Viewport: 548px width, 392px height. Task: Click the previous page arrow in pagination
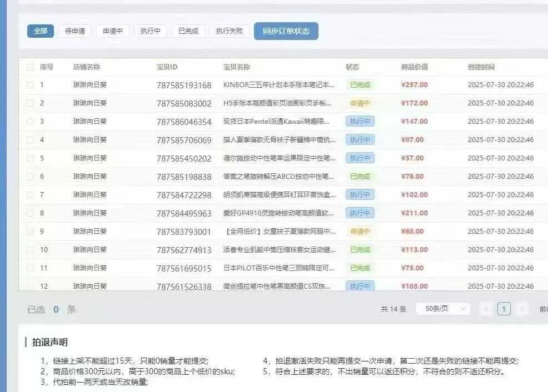[x=486, y=309]
